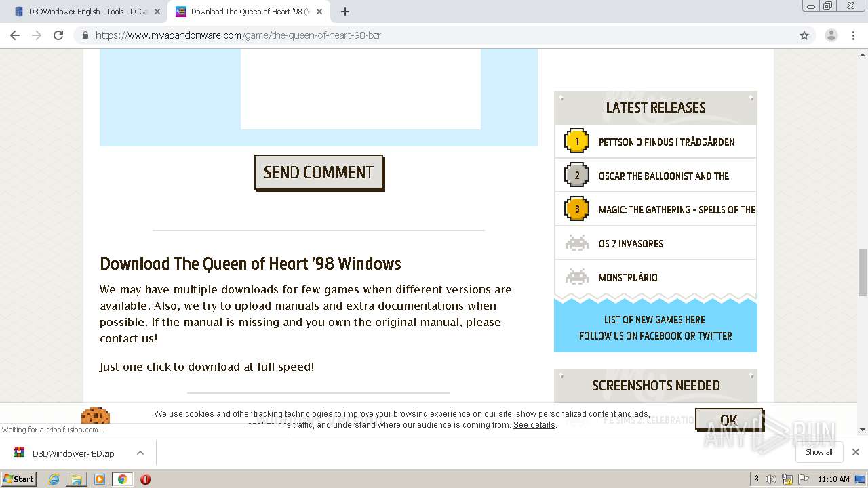Open Magic: The Gathering - Spells release

677,209
